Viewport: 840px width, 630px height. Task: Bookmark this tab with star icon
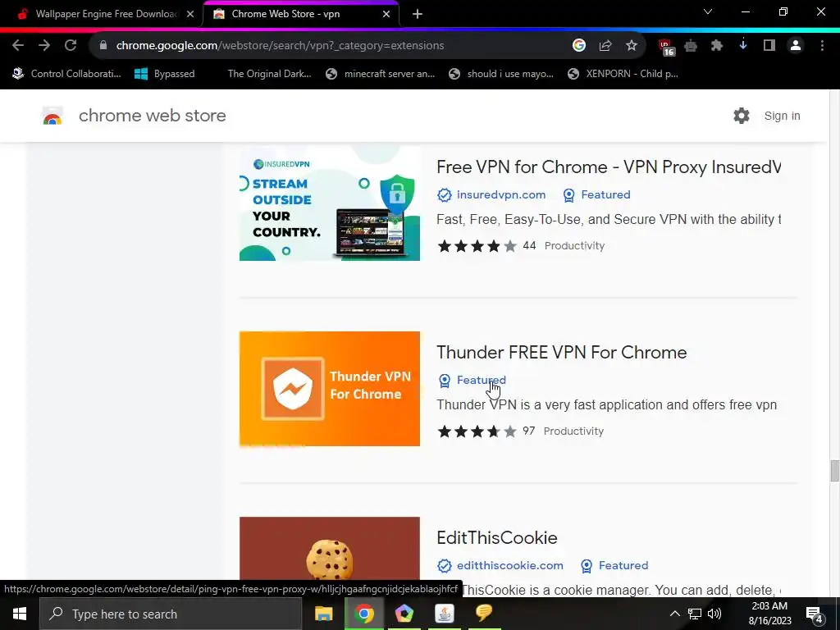pyautogui.click(x=632, y=46)
